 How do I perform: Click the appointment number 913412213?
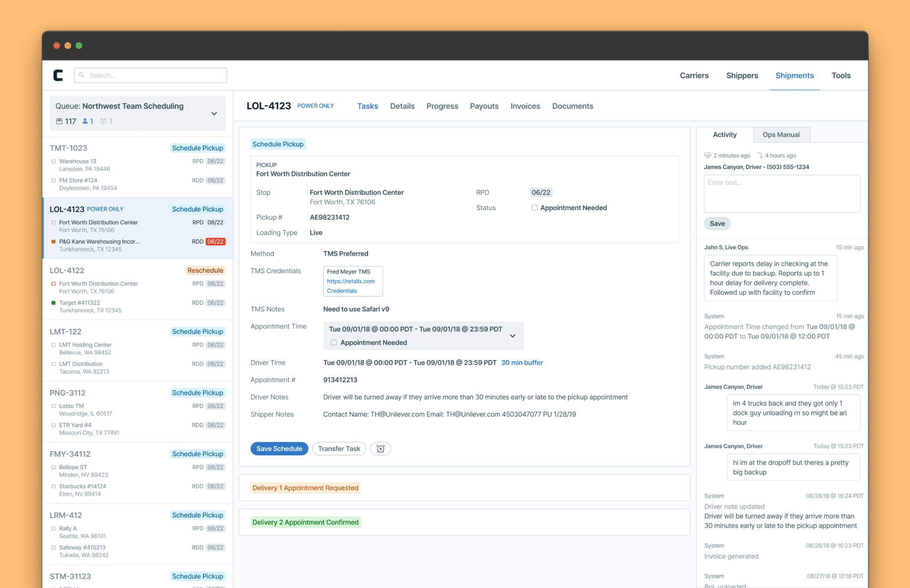click(x=340, y=380)
